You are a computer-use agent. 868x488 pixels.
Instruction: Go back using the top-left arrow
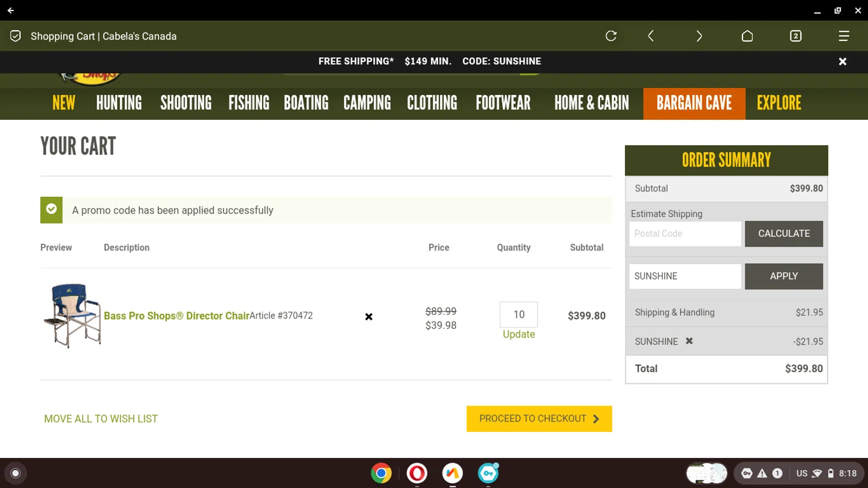tap(10, 10)
